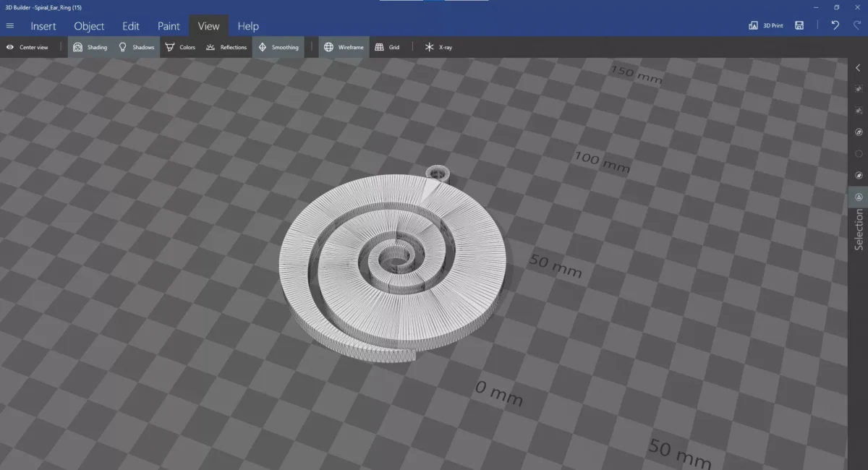Expand the Selection side panel chevron
This screenshot has width=868, height=470.
coord(859,68)
